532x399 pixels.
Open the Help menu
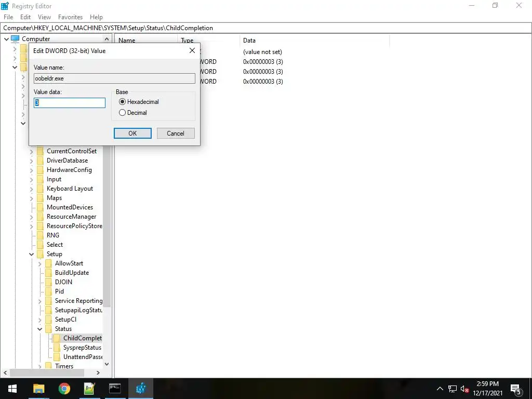[96, 17]
